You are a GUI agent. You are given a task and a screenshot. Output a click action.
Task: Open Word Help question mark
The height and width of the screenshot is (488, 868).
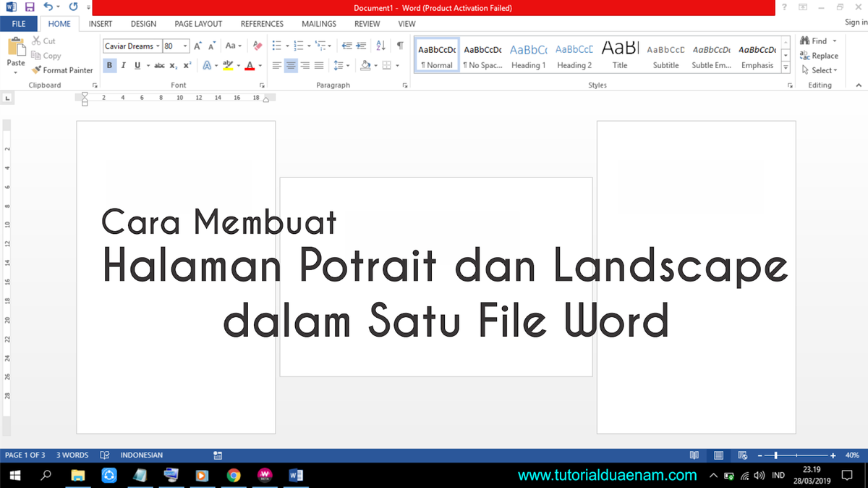(784, 7)
